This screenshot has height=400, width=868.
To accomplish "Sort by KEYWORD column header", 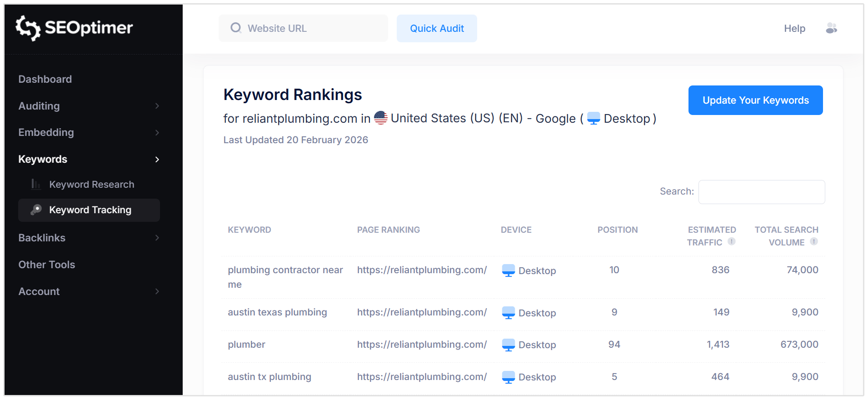I will coord(249,230).
